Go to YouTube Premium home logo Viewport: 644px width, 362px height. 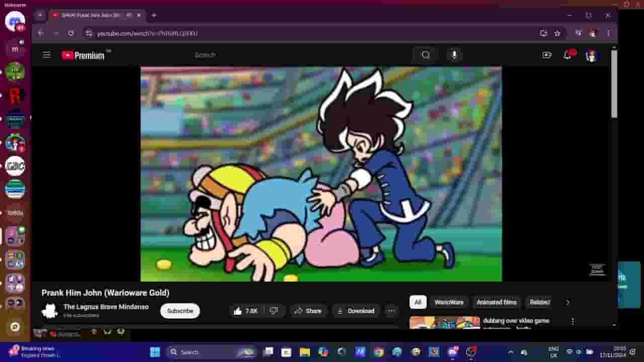click(83, 55)
